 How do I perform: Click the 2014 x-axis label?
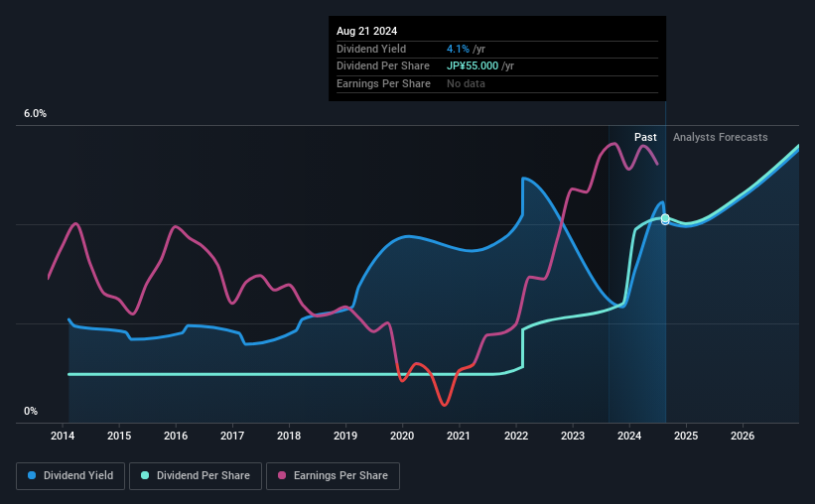(63, 436)
